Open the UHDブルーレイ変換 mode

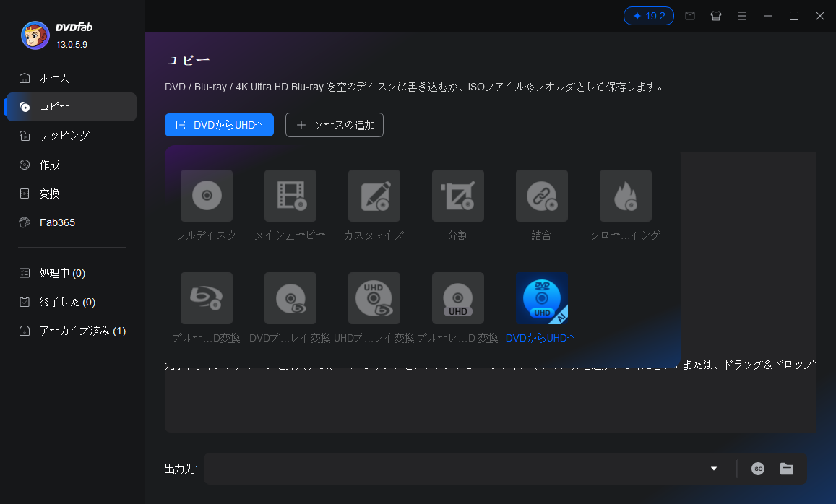[x=374, y=298]
